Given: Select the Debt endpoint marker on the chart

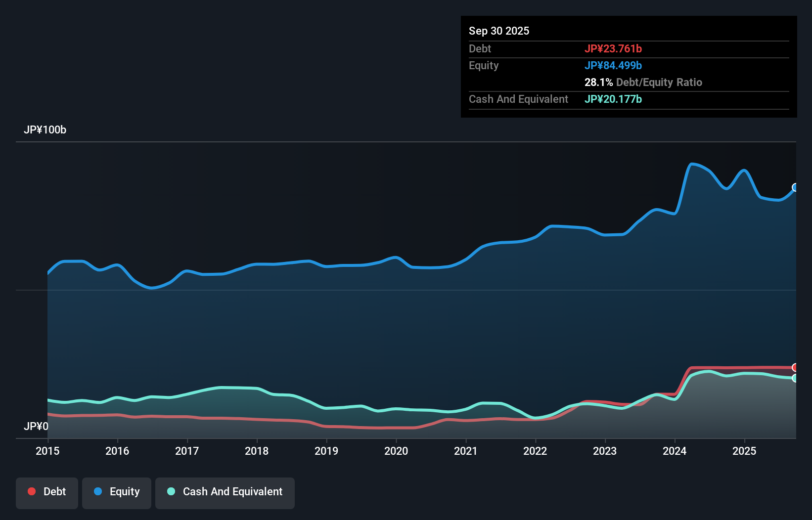Looking at the screenshot, I should pyautogui.click(x=795, y=367).
